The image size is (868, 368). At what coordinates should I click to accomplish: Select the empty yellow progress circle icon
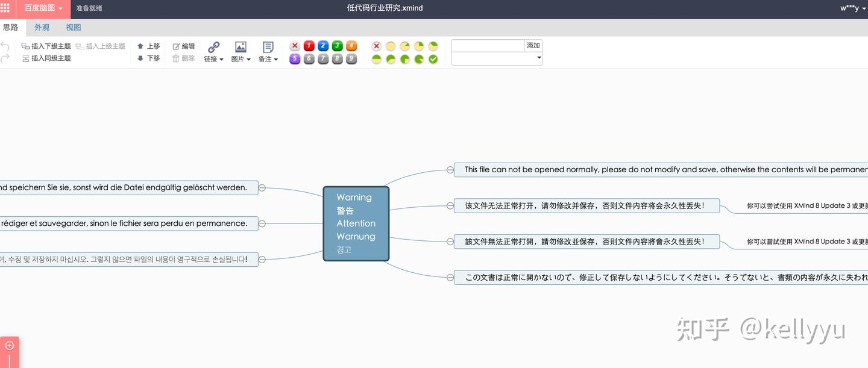pos(391,46)
